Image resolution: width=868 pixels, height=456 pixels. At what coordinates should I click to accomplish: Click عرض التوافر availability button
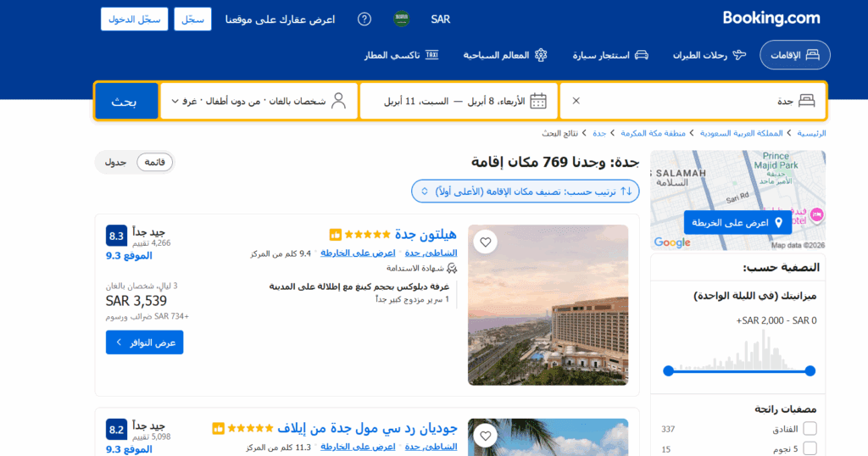[x=144, y=342]
